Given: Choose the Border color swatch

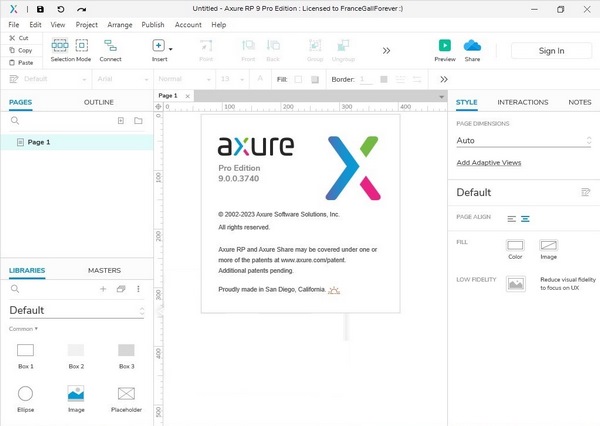Looking at the screenshot, I should tap(384, 79).
